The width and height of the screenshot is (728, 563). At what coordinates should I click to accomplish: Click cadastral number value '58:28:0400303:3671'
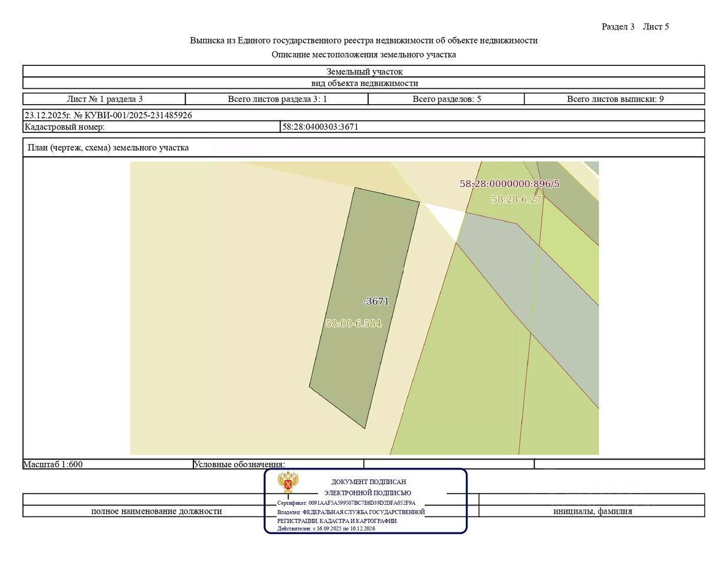320,126
